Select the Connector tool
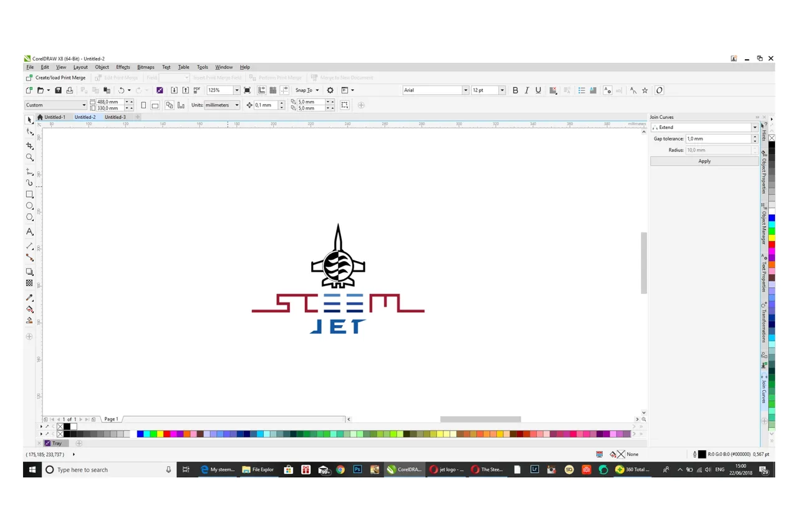 pyautogui.click(x=29, y=257)
